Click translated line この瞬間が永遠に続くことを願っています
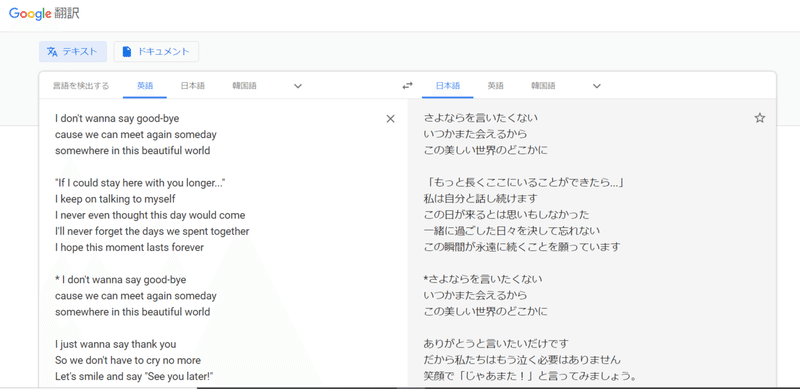Image resolution: width=800 pixels, height=389 pixels. [522, 247]
